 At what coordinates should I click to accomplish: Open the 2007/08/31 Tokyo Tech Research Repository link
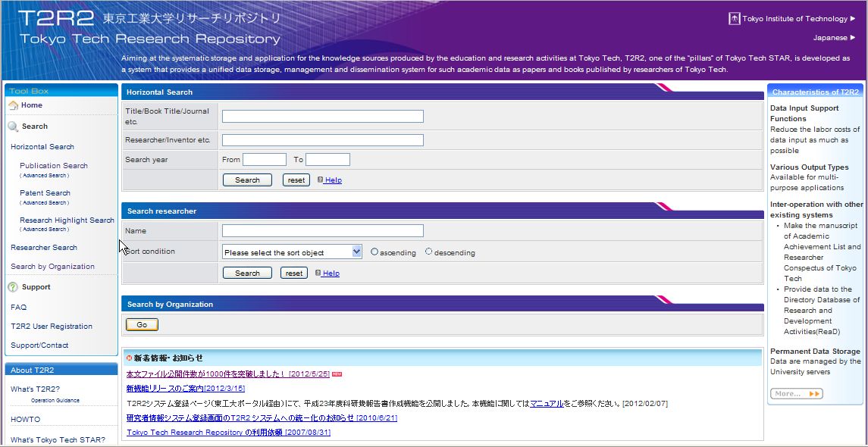[x=229, y=432]
